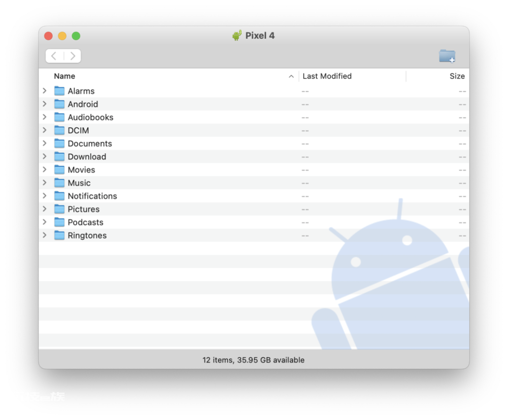
Task: Sort by the Name column header
Action: 64,76
